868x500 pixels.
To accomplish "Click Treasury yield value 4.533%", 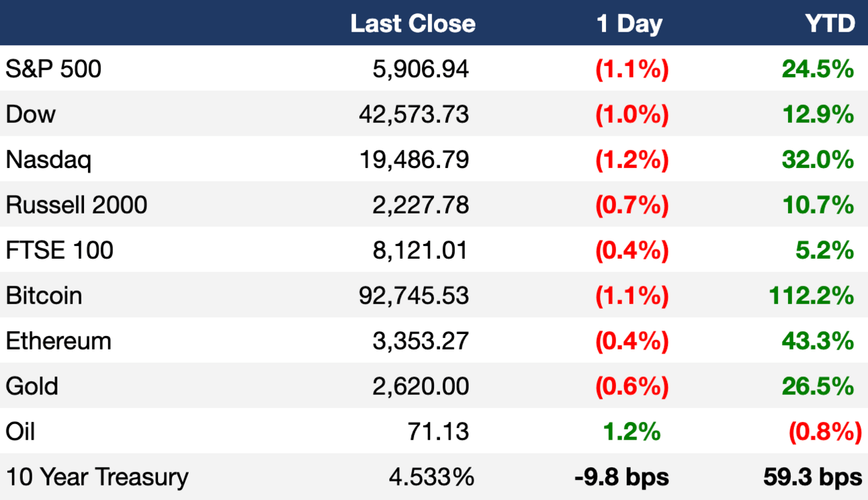I will (x=431, y=477).
